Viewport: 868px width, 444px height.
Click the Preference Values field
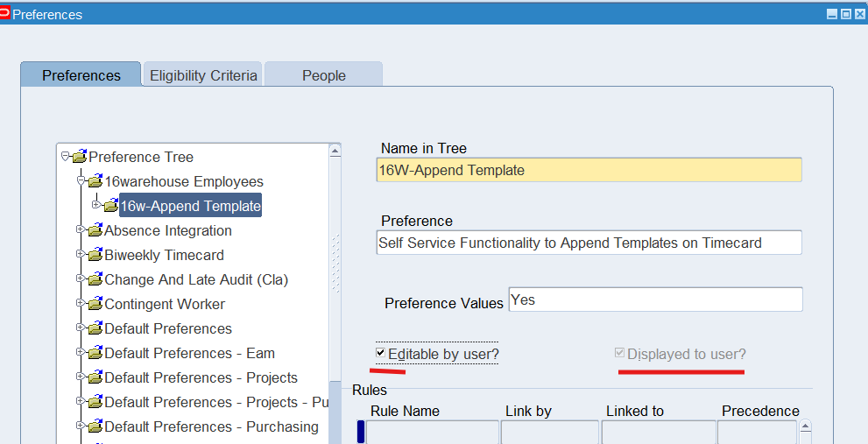point(654,300)
